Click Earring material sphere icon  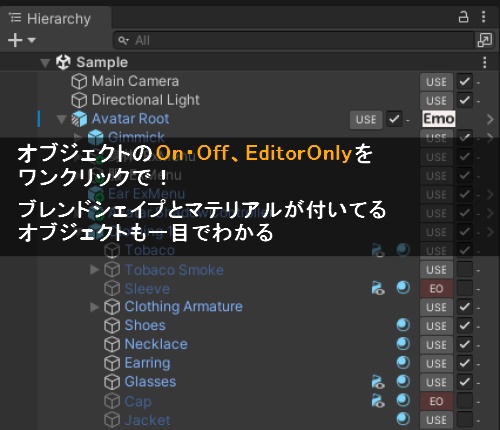(x=403, y=362)
